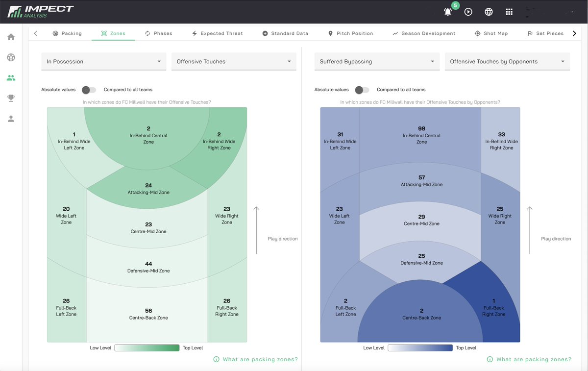Click right 'What are packing zones?' link
The height and width of the screenshot is (371, 588).
point(534,359)
